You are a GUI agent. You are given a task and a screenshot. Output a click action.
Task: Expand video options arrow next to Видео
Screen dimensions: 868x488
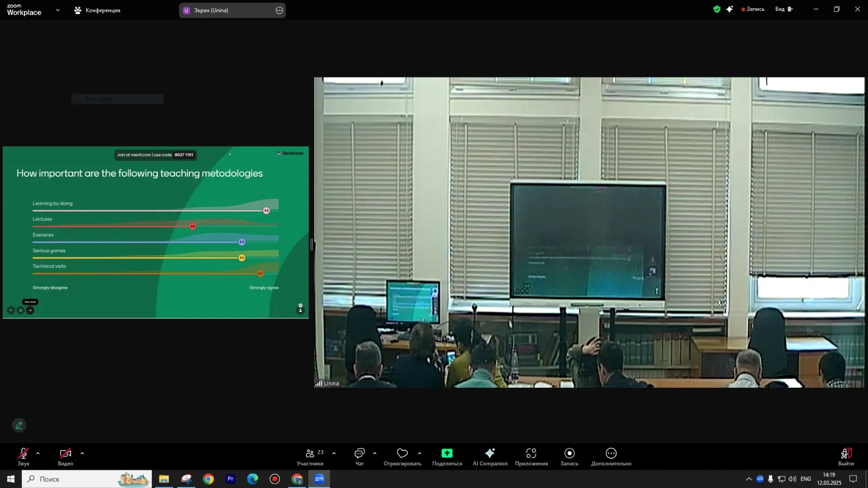click(x=82, y=453)
